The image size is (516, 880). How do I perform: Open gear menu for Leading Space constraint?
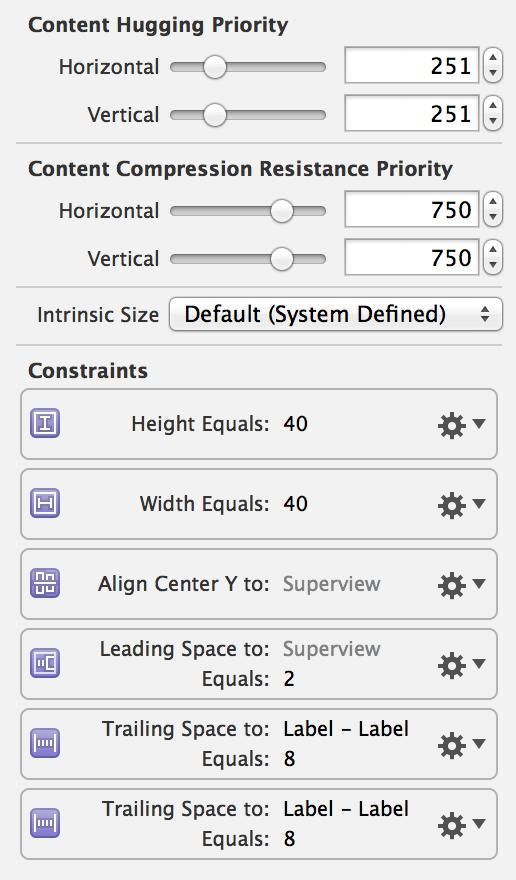(461, 665)
